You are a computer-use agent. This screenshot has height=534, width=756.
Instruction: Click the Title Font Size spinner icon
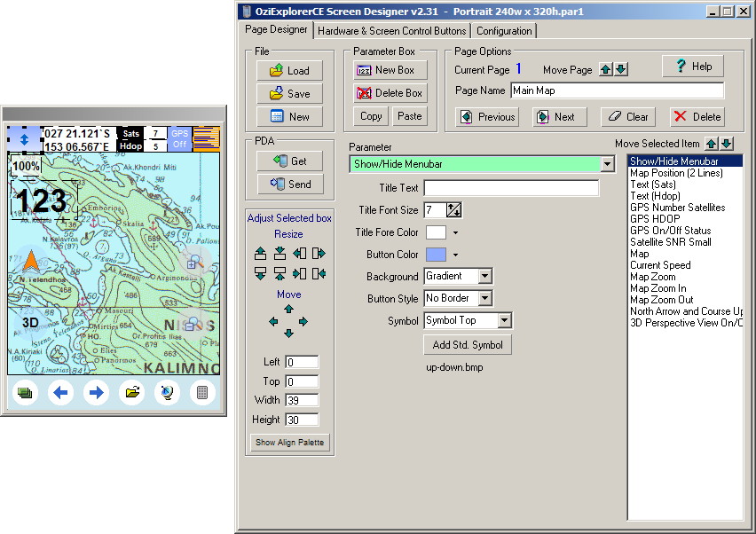pyautogui.click(x=453, y=209)
